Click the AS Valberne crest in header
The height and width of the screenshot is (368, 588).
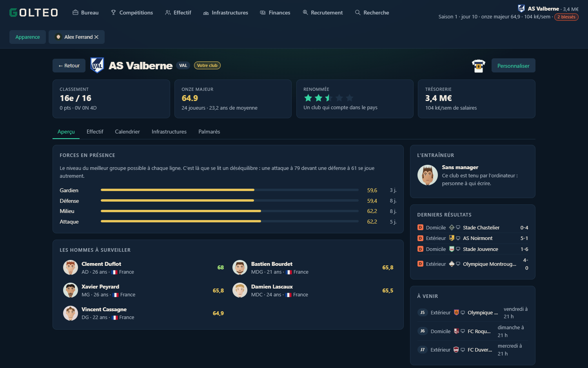point(521,9)
